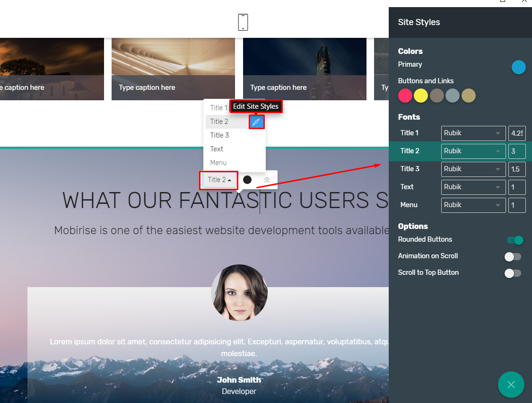
Task: Click the text alignment icon in inline toolbar
Action: click(267, 180)
